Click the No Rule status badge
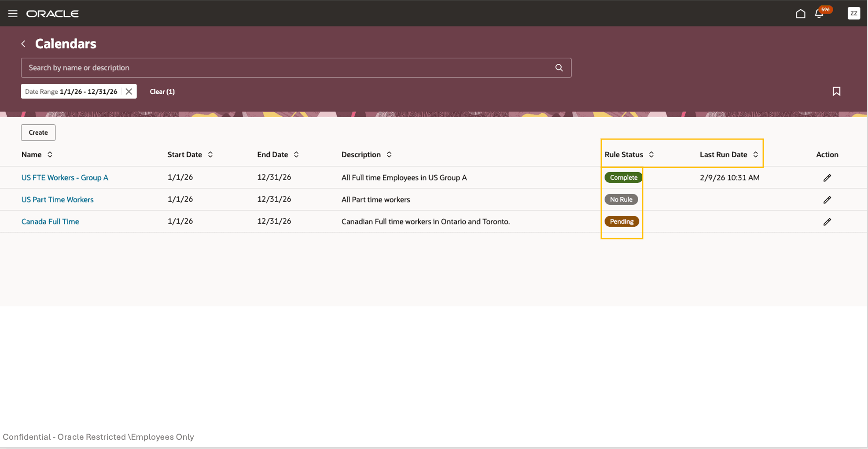 621,199
